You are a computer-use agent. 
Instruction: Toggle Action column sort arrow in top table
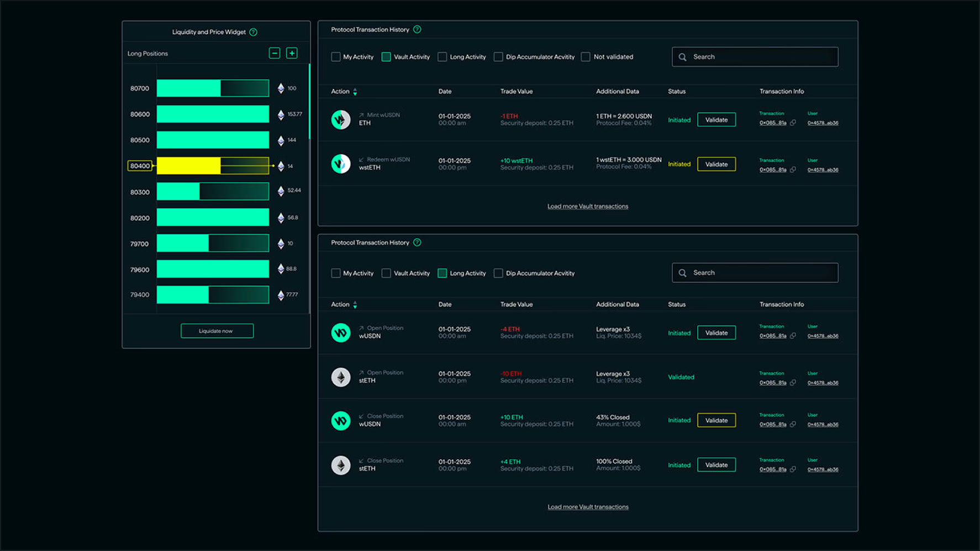pos(355,92)
